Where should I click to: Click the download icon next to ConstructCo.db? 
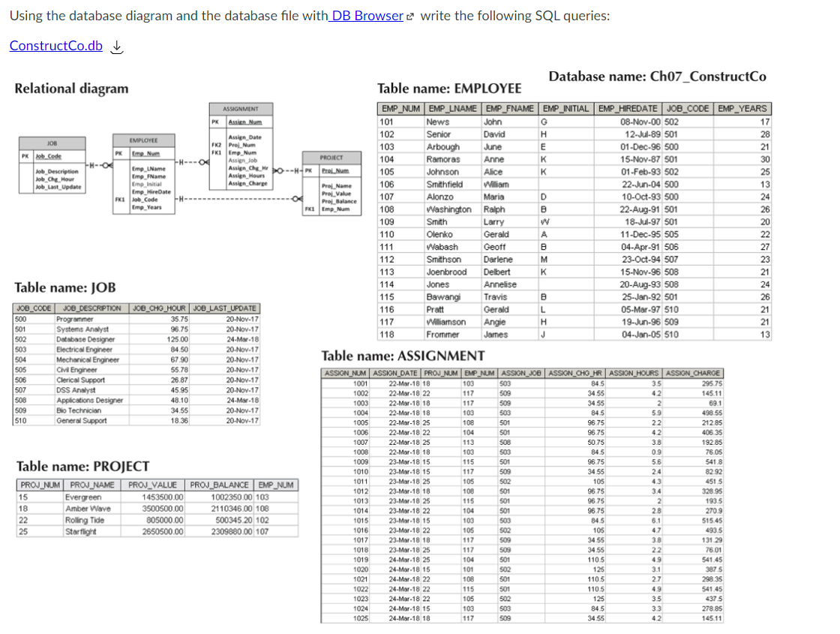(116, 47)
